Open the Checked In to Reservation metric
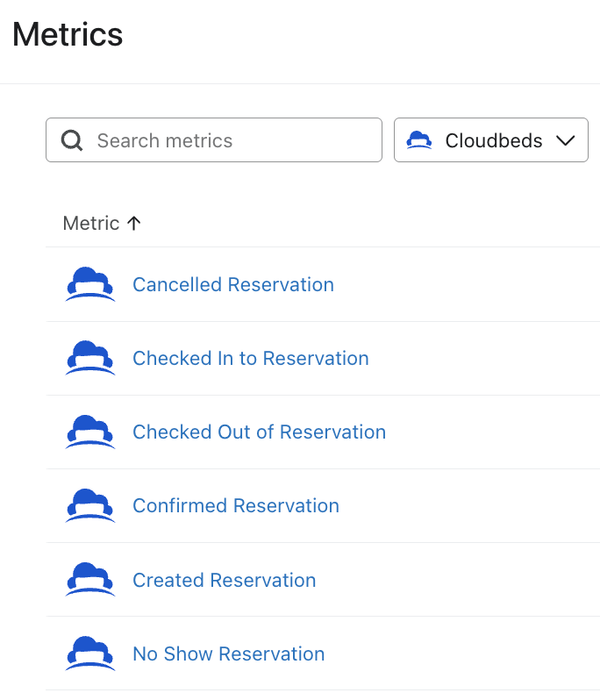 pos(251,358)
